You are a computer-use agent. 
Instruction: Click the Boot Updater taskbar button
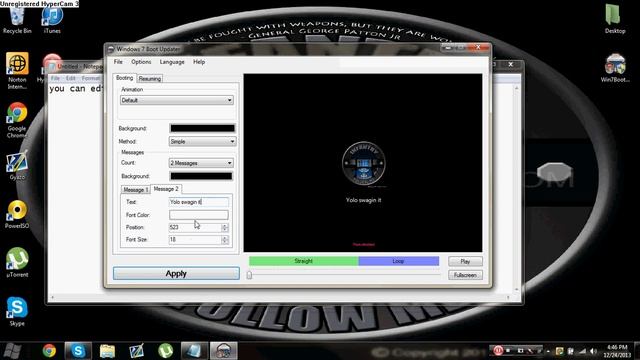pos(223,351)
